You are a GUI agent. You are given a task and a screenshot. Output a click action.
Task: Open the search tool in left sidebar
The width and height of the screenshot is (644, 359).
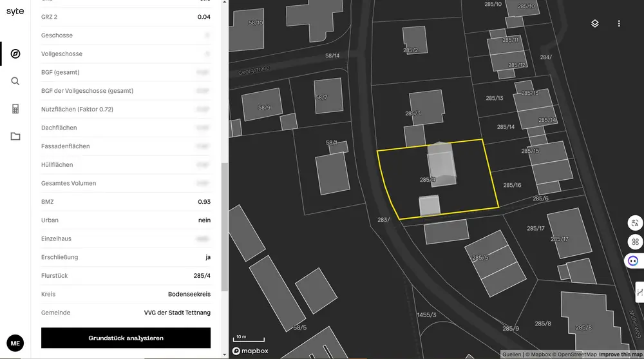(x=15, y=81)
